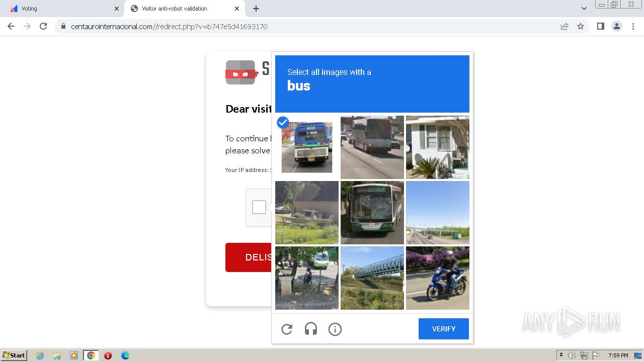Open Opera browser from taskbar

(108, 355)
